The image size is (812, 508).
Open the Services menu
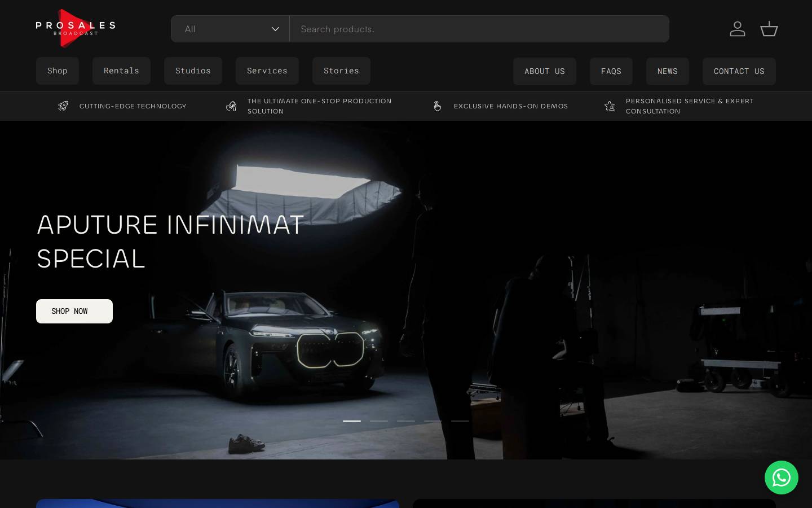coord(267,71)
